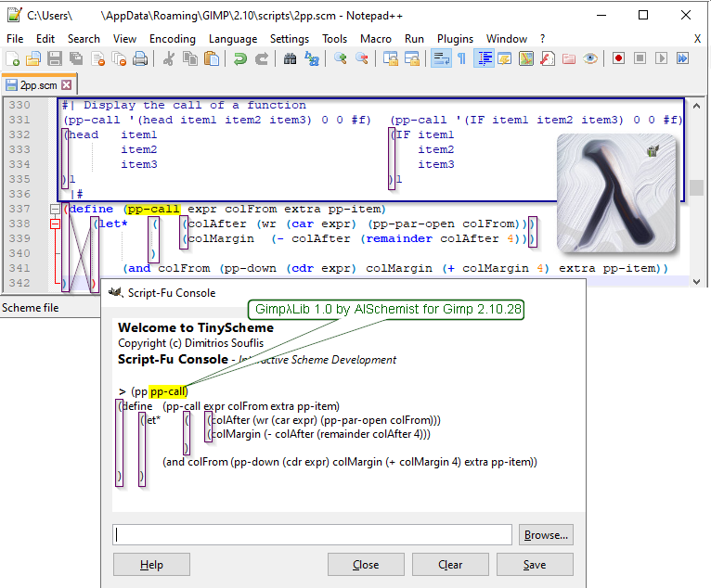
Task: Open the Language menu
Action: (x=233, y=39)
